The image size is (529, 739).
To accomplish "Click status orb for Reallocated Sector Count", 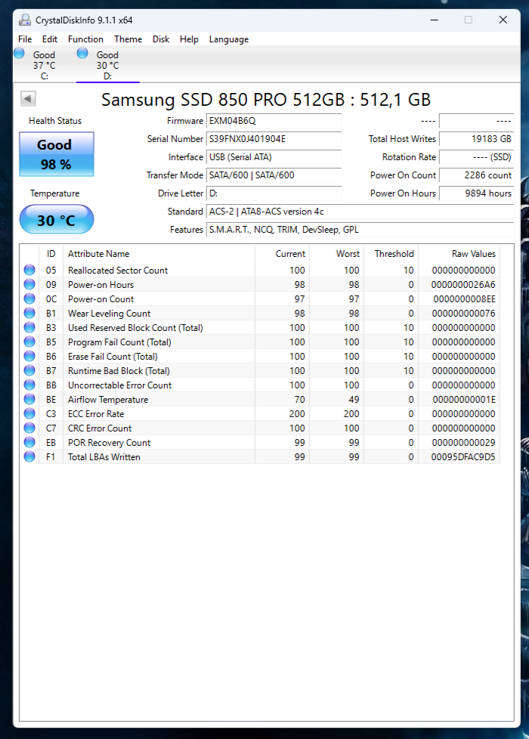I will point(29,270).
